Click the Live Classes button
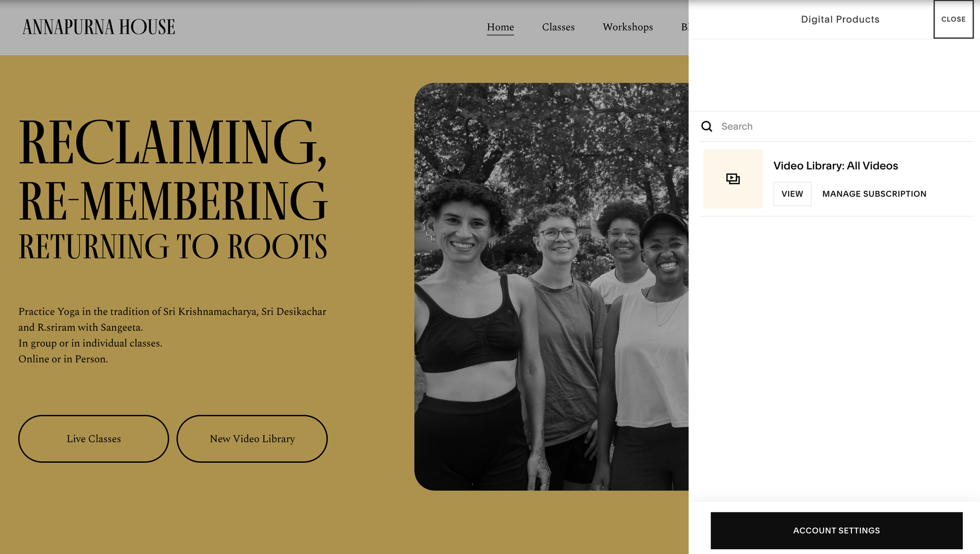 [94, 438]
